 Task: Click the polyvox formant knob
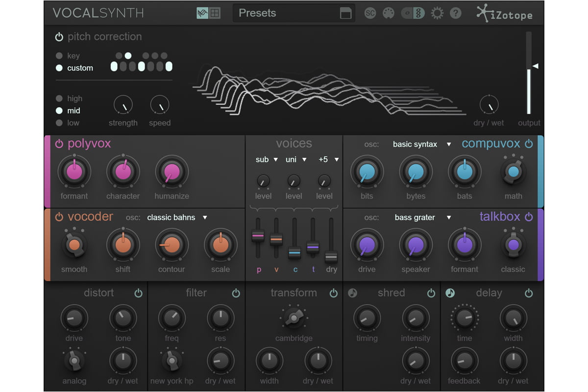point(74,172)
